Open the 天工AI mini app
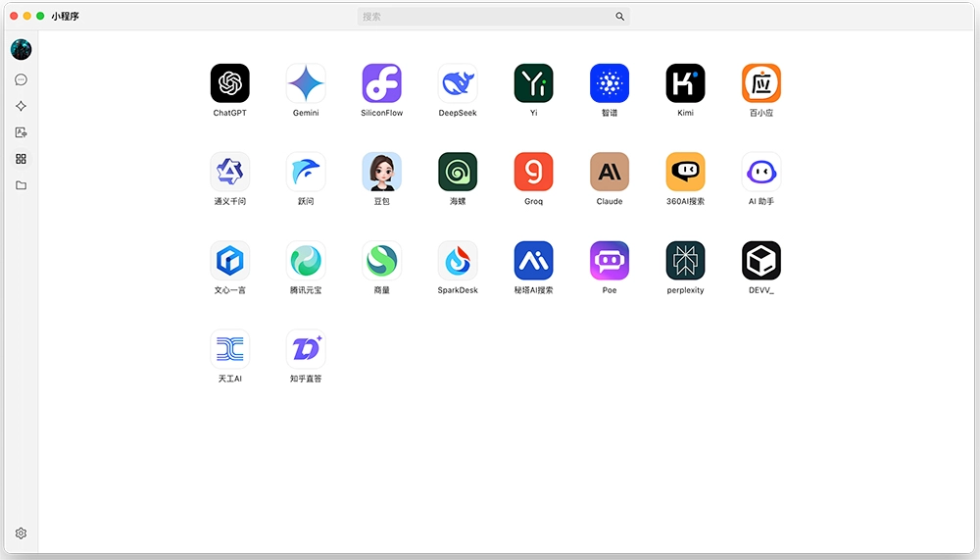Viewport: 980px width, 560px height. (229, 349)
